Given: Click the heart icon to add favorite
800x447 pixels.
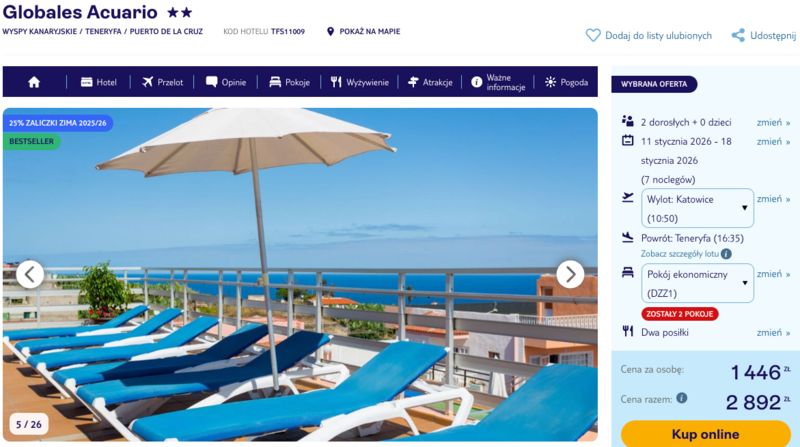Looking at the screenshot, I should [593, 35].
